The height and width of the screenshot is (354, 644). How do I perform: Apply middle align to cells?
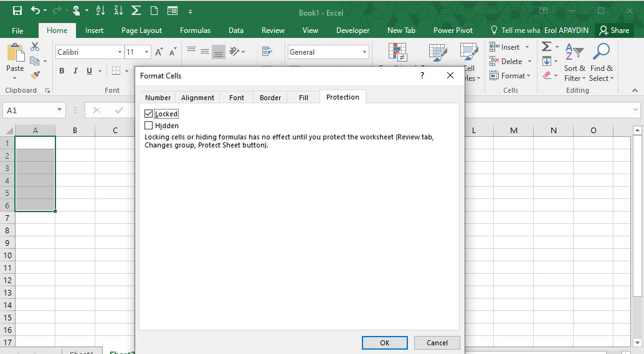click(204, 51)
